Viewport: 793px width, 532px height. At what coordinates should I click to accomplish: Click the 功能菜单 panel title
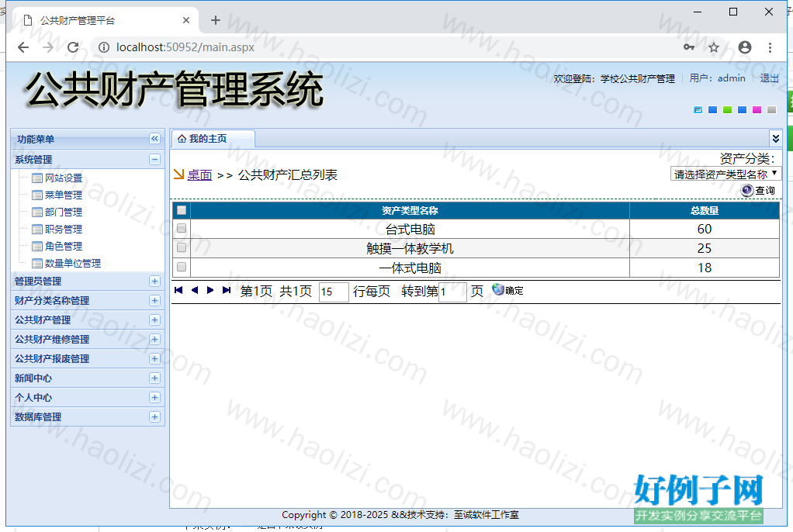[36, 139]
